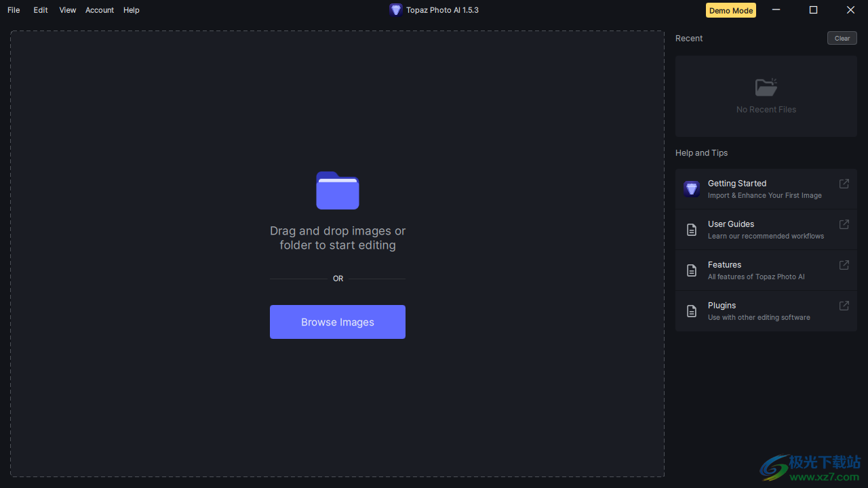The height and width of the screenshot is (488, 868).
Task: Clear the recent files list
Action: point(842,38)
